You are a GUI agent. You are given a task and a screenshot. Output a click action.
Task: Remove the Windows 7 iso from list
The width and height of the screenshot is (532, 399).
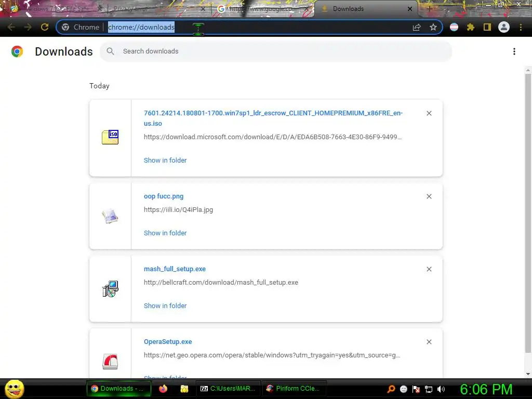click(x=429, y=113)
